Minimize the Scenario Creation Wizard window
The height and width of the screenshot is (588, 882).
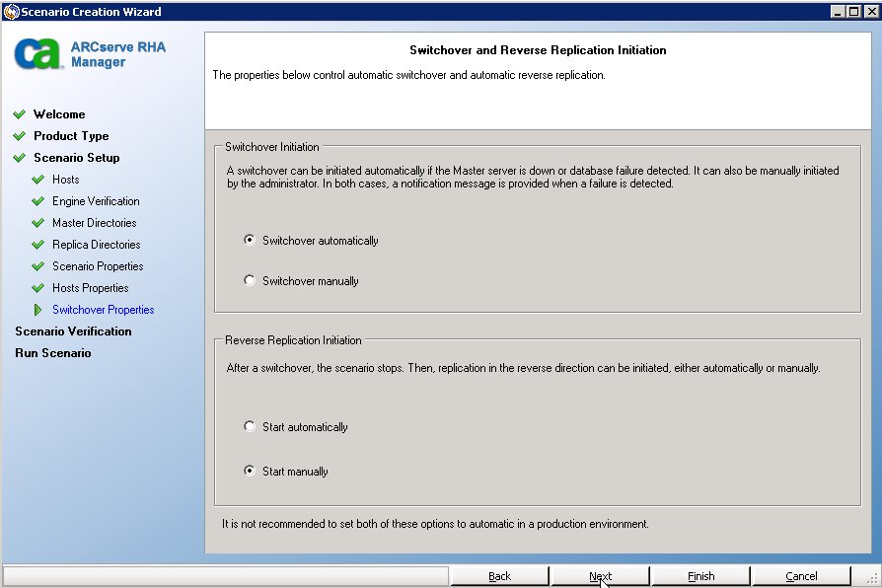[838, 11]
